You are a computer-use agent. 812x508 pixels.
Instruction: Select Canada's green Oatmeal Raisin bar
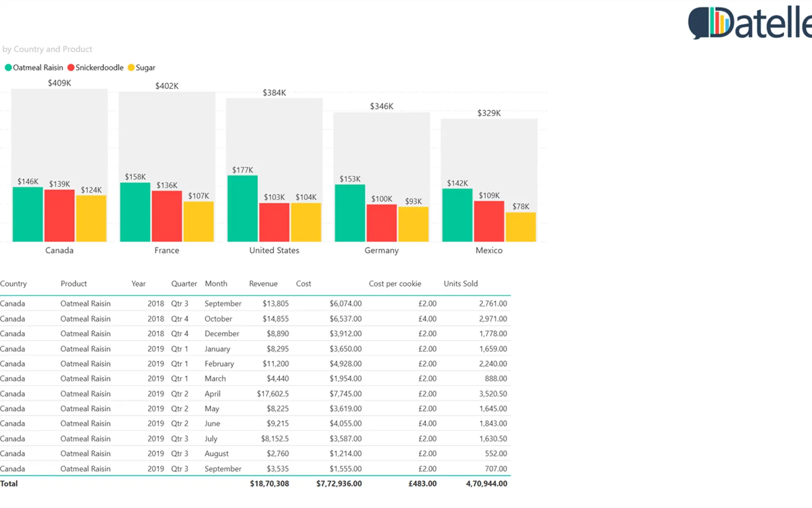pyautogui.click(x=28, y=214)
